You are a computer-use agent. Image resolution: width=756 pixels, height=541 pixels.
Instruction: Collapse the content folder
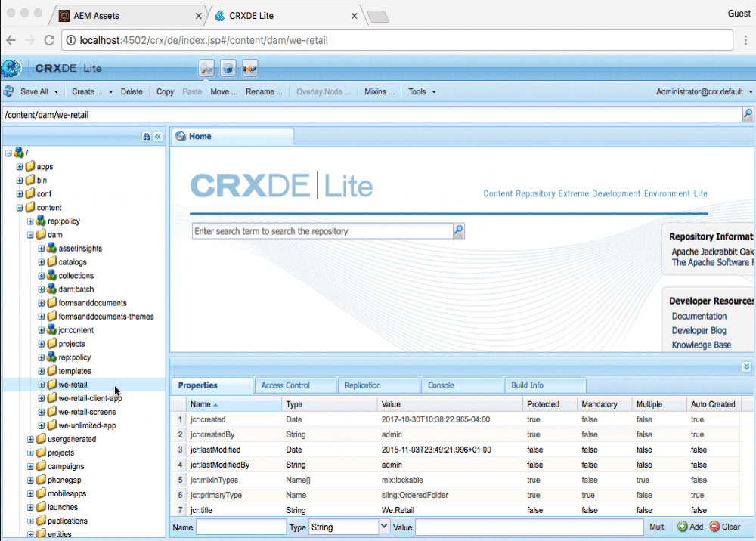[20, 208]
